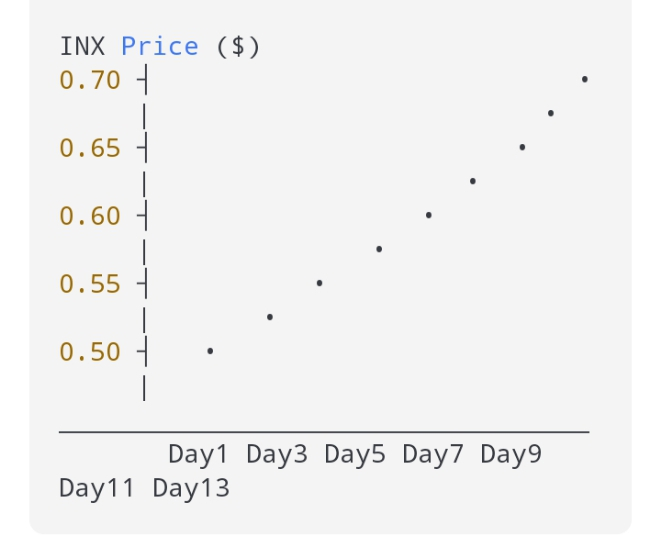
Task: Select the Day5 x-axis label
Action: 355,455
